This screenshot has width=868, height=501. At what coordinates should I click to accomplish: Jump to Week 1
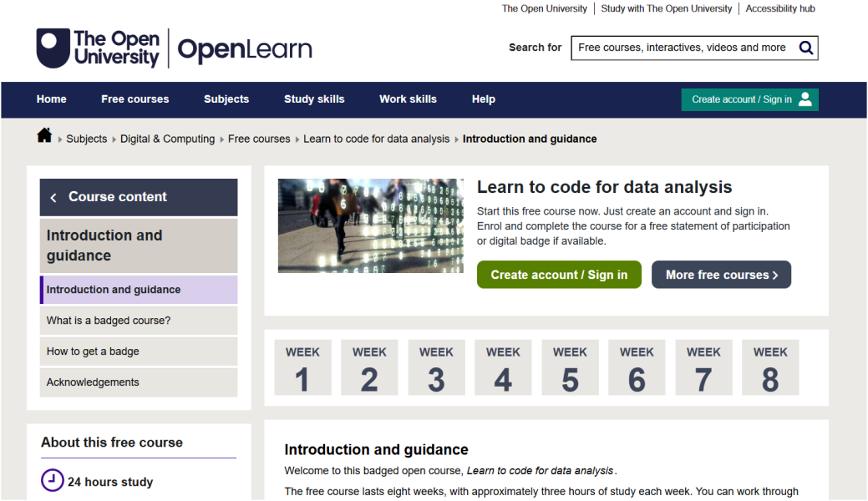302,367
